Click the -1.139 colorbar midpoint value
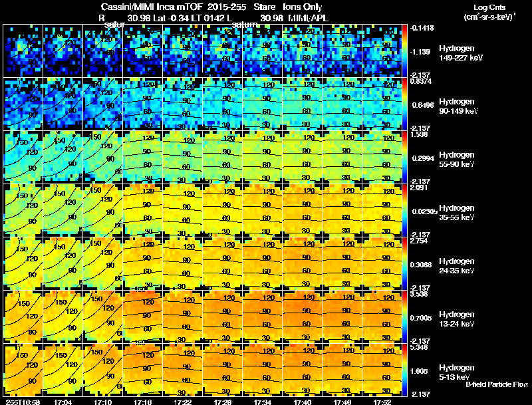 [420, 52]
